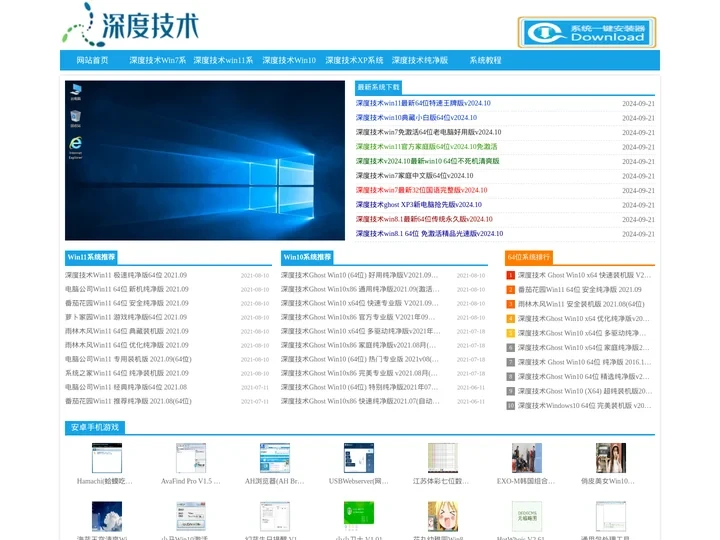Click rank 2 番茄花园Win11 64位 安全纯净版
The width and height of the screenshot is (720, 540).
579,290
